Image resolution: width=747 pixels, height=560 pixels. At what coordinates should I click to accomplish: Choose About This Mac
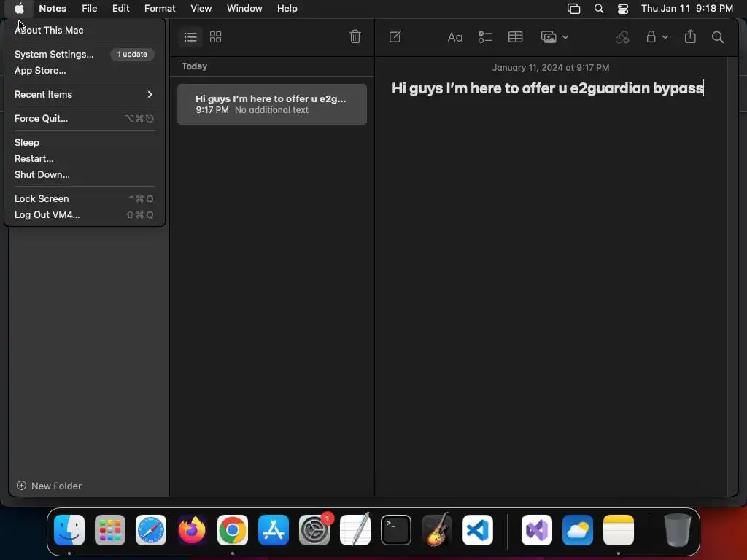tap(85, 30)
